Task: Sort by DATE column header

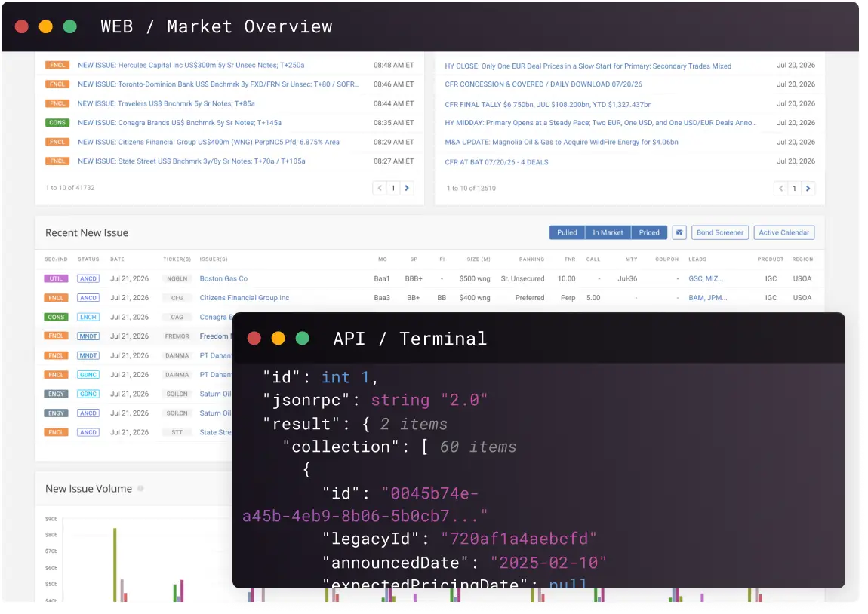Action: point(118,261)
